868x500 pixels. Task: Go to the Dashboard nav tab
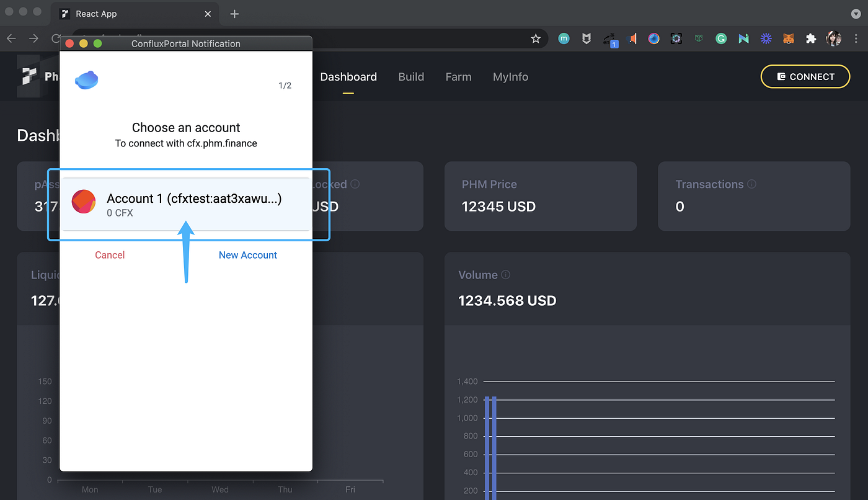pyautogui.click(x=348, y=77)
